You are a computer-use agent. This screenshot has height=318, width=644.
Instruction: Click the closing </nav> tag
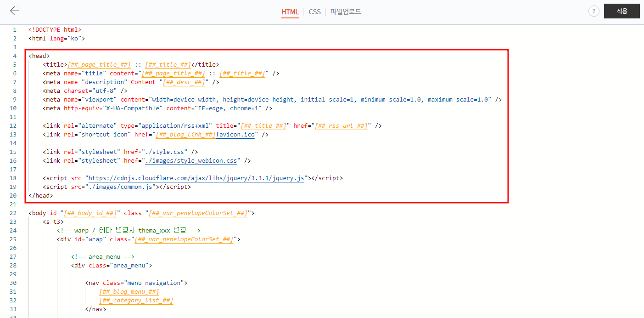pos(95,309)
